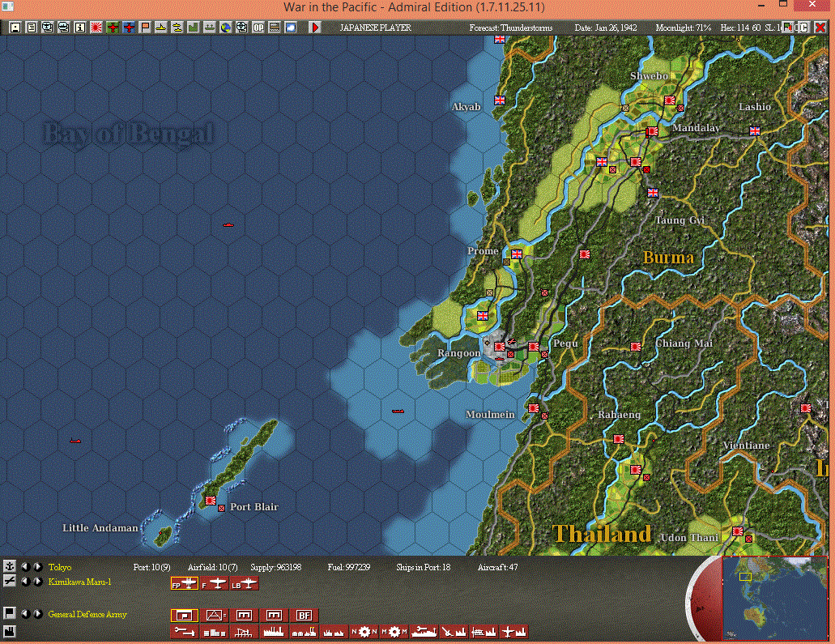835x644 pixels.
Task: Click the yellow ship silhouette toolbar icon
Action: 161,28
